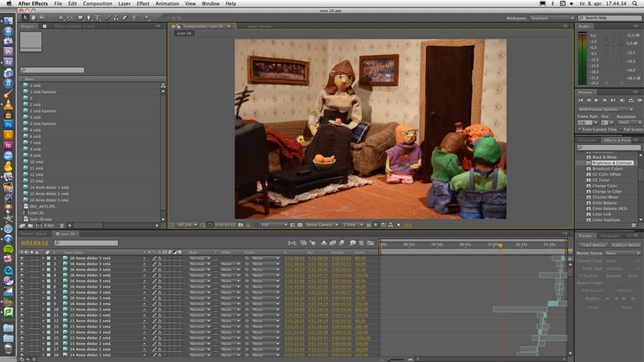This screenshot has width=644, height=362.
Task: Toggle From Current Time checkbox
Action: point(580,129)
